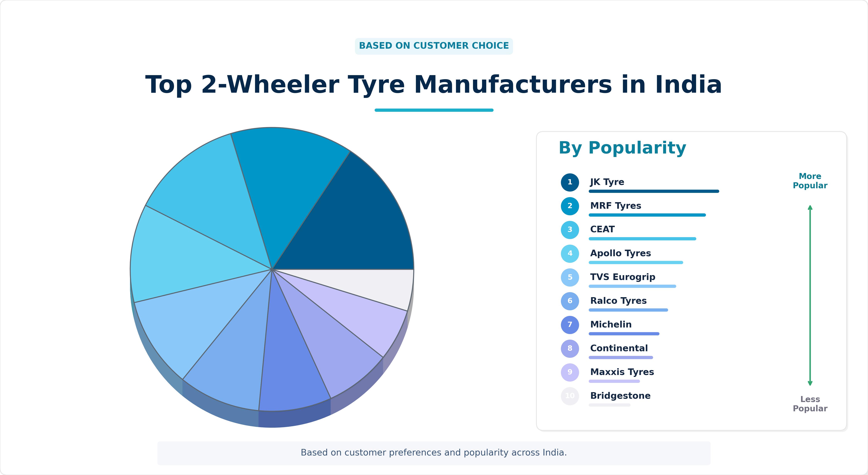Click the dark navy bar under JK Tyre
The image size is (868, 475).
point(654,191)
